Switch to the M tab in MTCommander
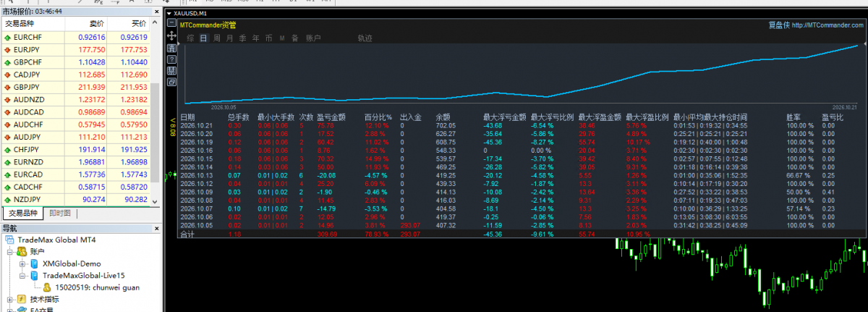This screenshot has height=312, width=868. tap(282, 38)
